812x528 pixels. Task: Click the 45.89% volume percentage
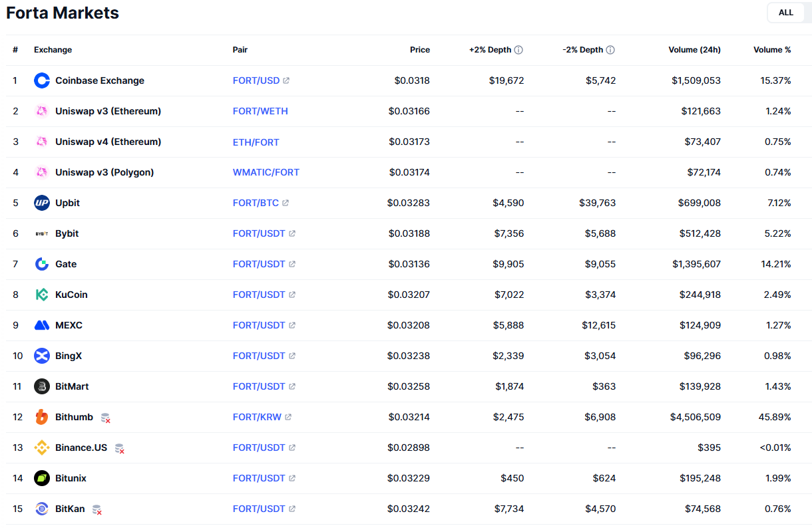coord(775,417)
